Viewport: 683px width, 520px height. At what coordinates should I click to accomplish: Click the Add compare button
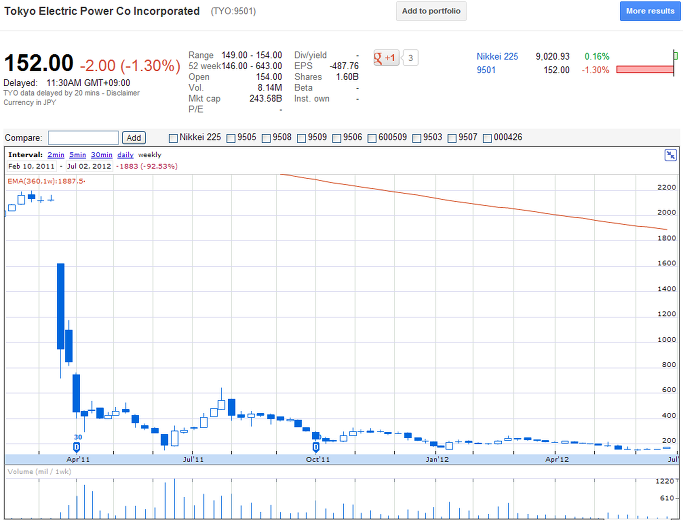[134, 138]
